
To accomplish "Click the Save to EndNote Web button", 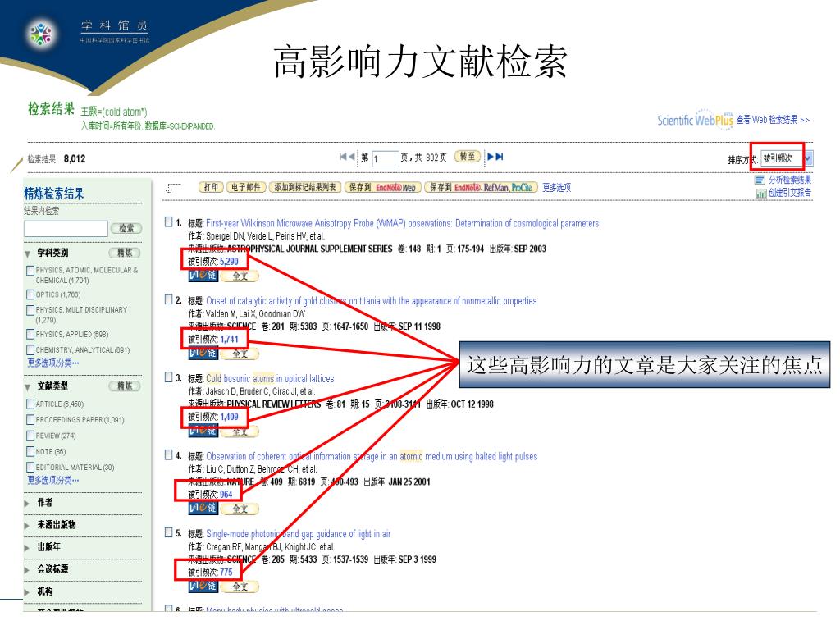I will 382,187.
